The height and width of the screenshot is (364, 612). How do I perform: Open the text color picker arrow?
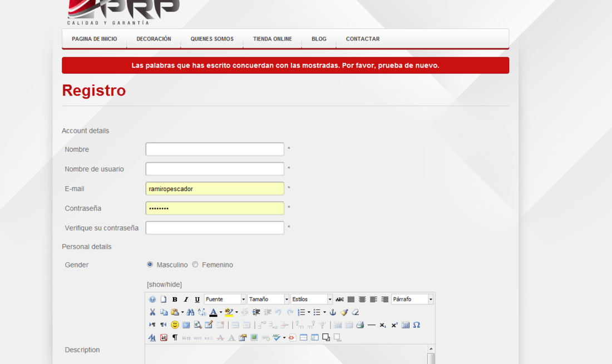(x=220, y=312)
